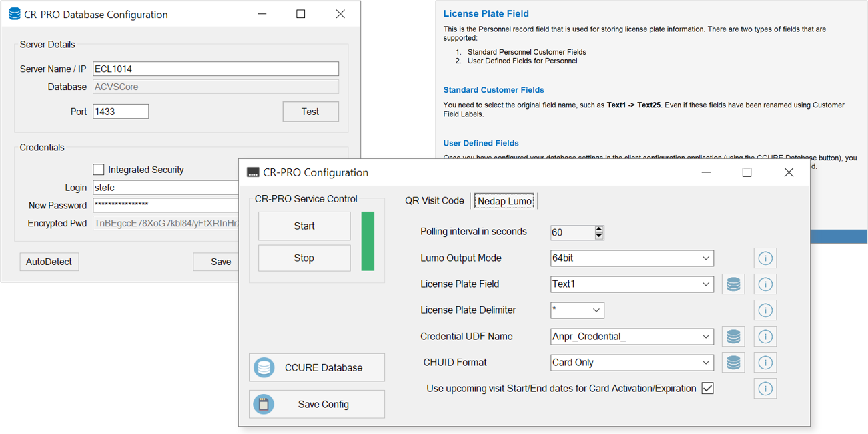Increase the polling interval value
The height and width of the screenshot is (434, 868).
(599, 229)
